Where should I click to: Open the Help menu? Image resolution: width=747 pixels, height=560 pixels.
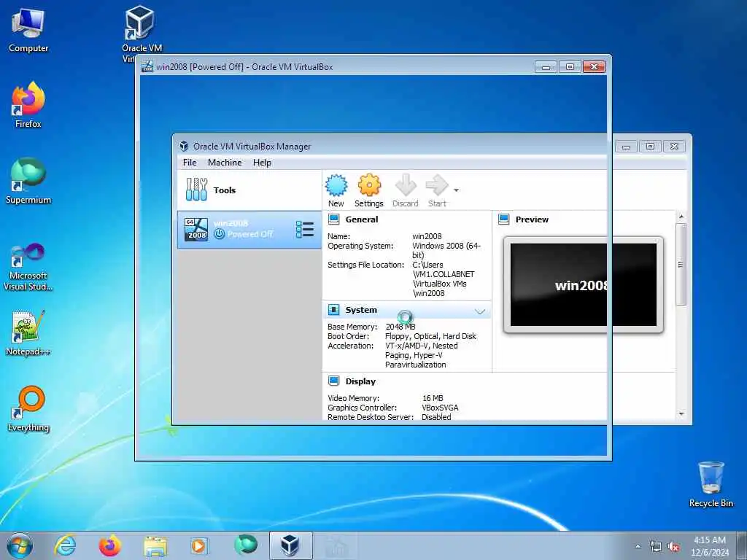262,163
